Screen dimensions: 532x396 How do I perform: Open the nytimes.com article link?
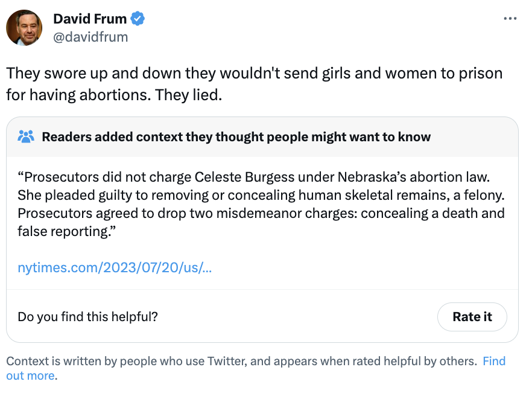[115, 267]
